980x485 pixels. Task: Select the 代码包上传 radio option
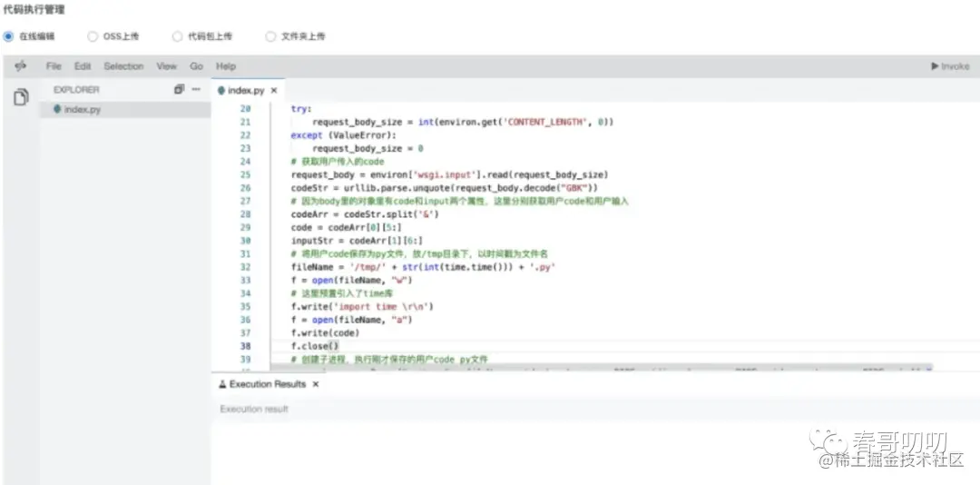tap(178, 36)
